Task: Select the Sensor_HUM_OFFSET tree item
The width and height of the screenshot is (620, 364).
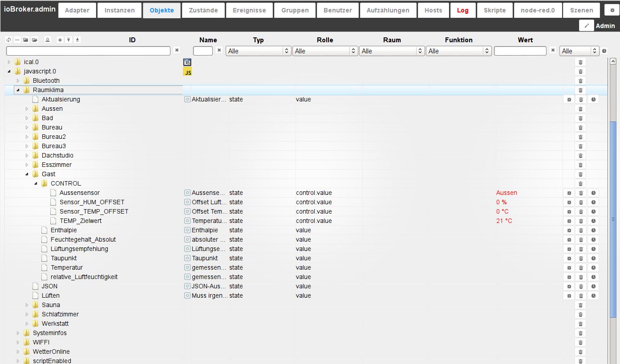Action: (x=92, y=202)
